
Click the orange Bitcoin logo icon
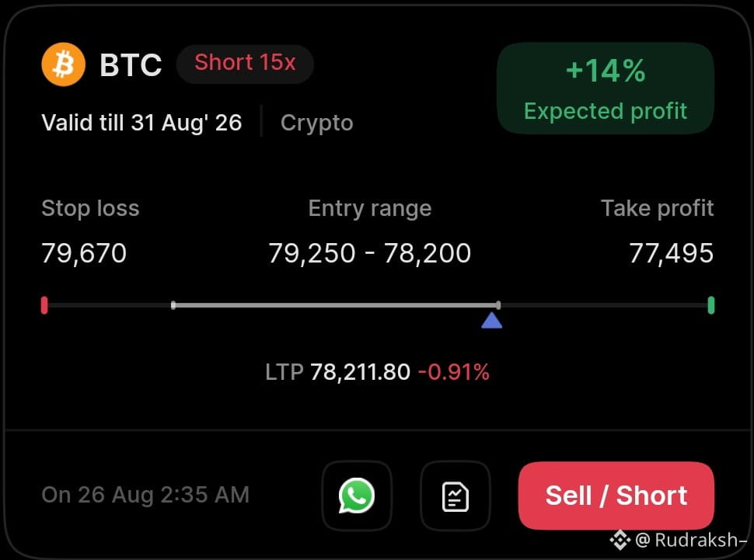point(64,64)
